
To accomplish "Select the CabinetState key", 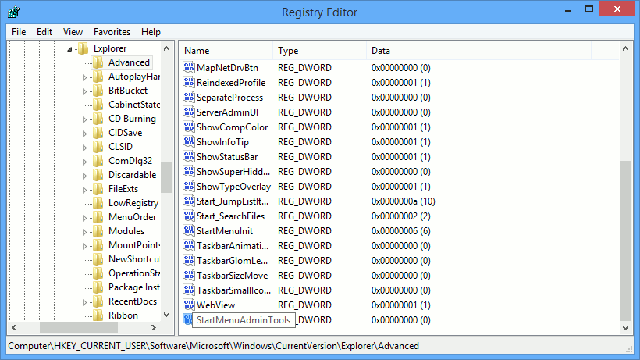I will 134,104.
